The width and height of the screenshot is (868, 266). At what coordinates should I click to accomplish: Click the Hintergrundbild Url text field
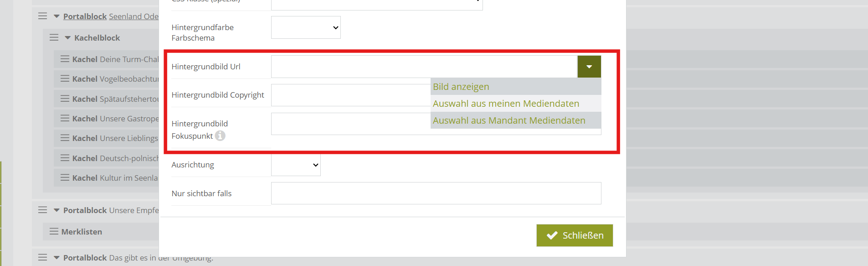click(x=424, y=67)
